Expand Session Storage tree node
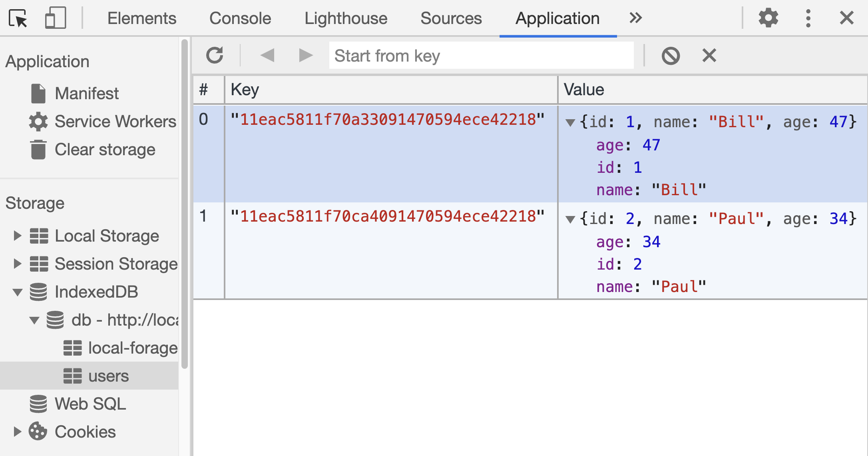This screenshot has height=456, width=868. (x=17, y=264)
